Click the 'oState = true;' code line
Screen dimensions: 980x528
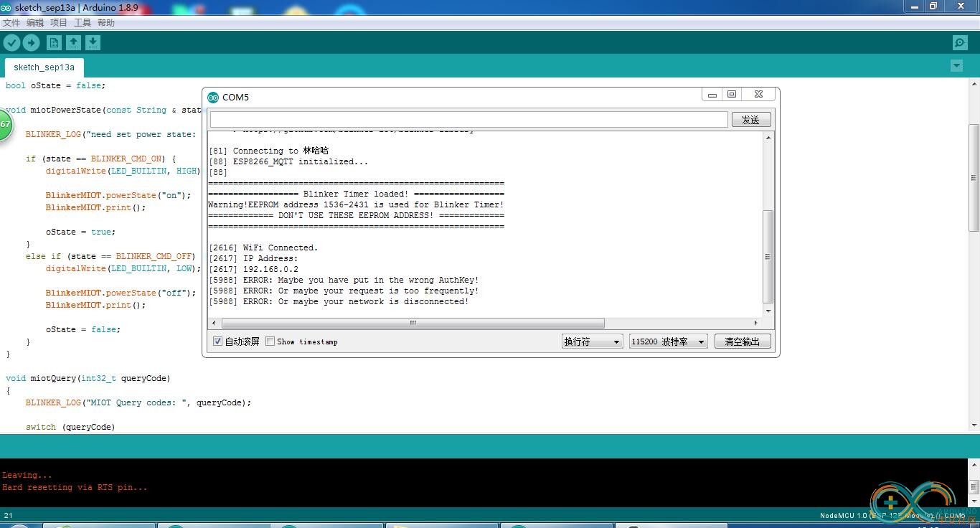(80, 232)
